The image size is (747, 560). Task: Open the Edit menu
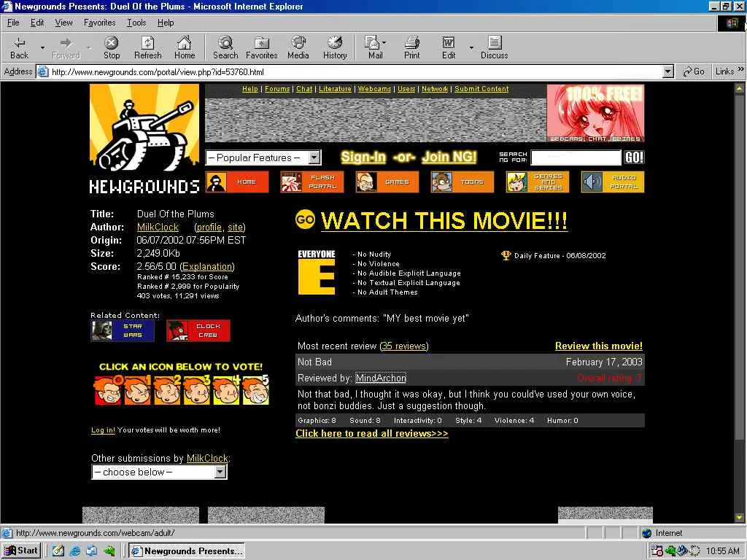pos(36,23)
